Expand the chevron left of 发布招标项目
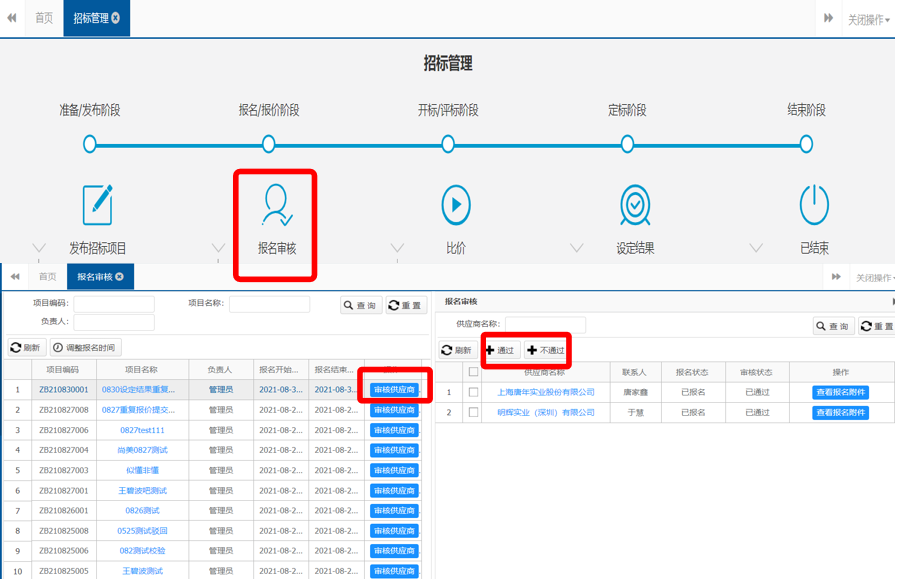Image resolution: width=897 pixels, height=587 pixels. 39,248
